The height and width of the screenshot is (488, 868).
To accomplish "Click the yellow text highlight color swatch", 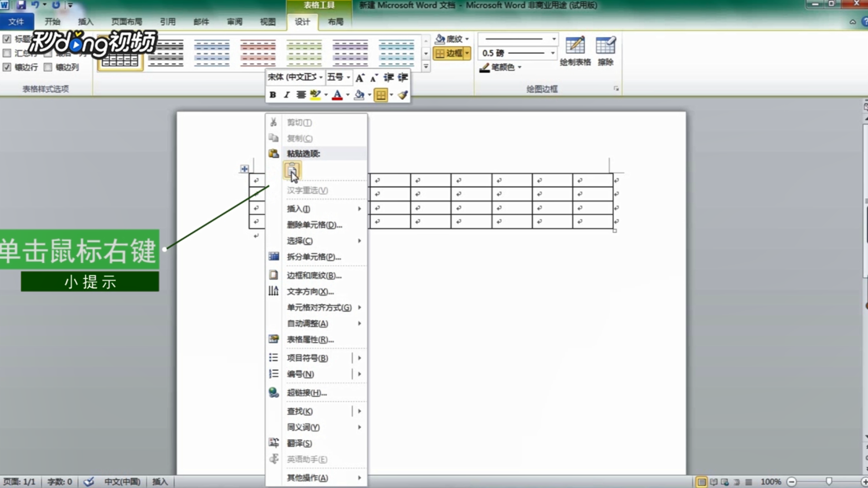I will 315,95.
